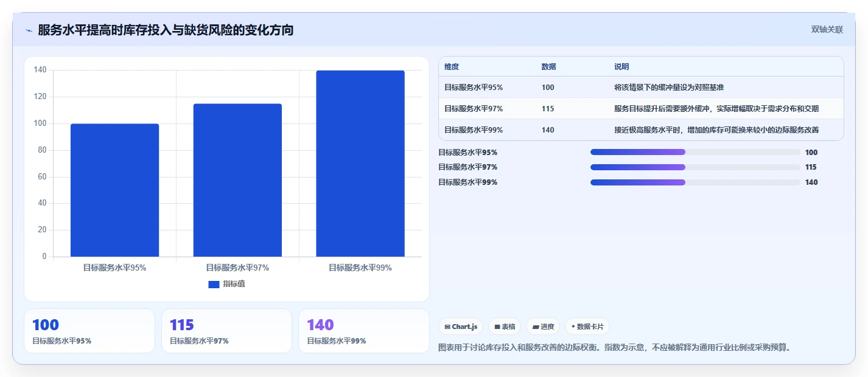Select the 进度 tag chip
The height and width of the screenshot is (377, 868).
(543, 327)
